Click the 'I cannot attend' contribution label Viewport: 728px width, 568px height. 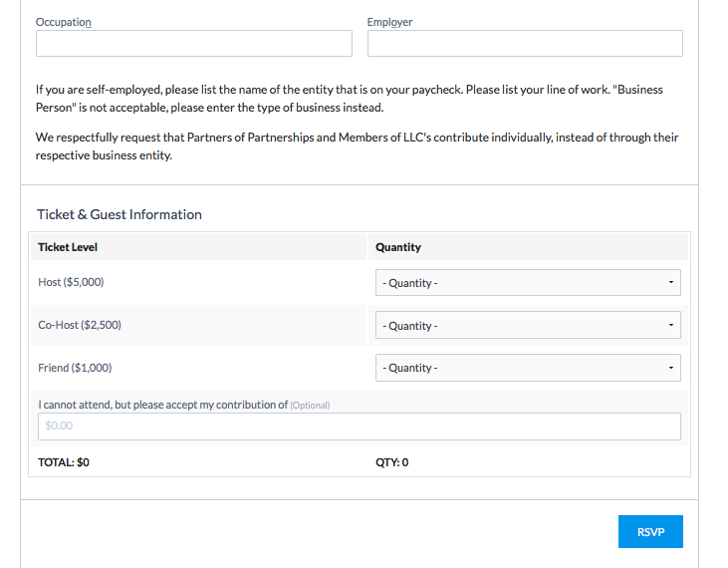[162, 405]
